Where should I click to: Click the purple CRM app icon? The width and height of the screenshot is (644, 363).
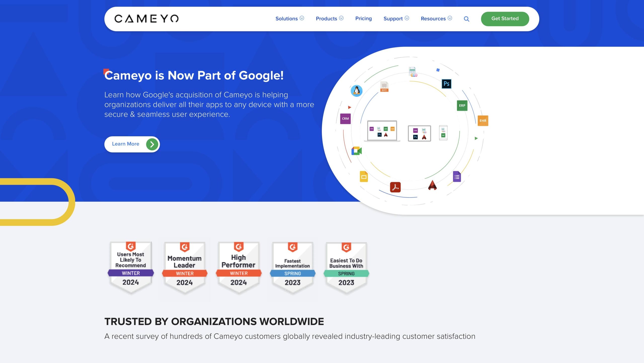345,119
